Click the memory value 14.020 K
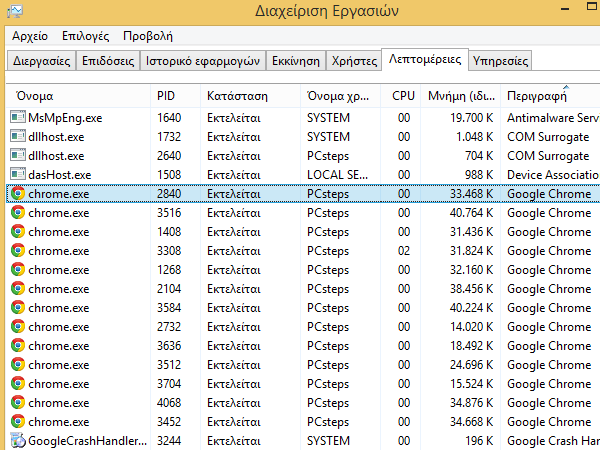This screenshot has width=600, height=450. (x=471, y=327)
